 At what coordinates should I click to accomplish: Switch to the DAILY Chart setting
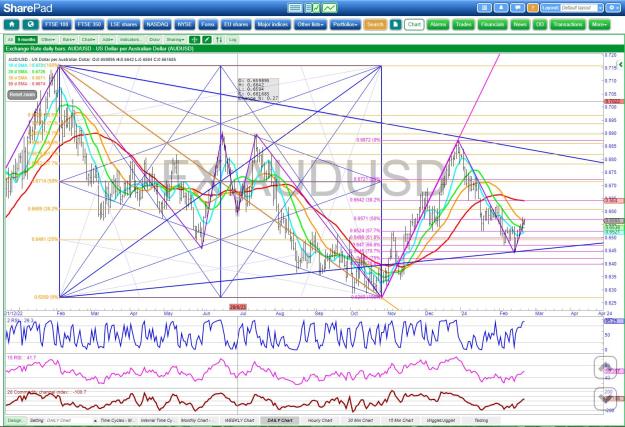pos(280,420)
